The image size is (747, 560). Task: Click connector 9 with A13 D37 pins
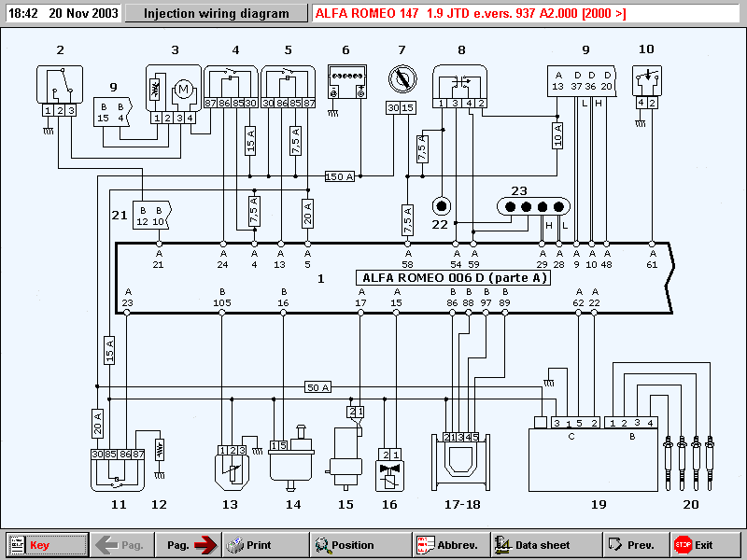coord(582,81)
